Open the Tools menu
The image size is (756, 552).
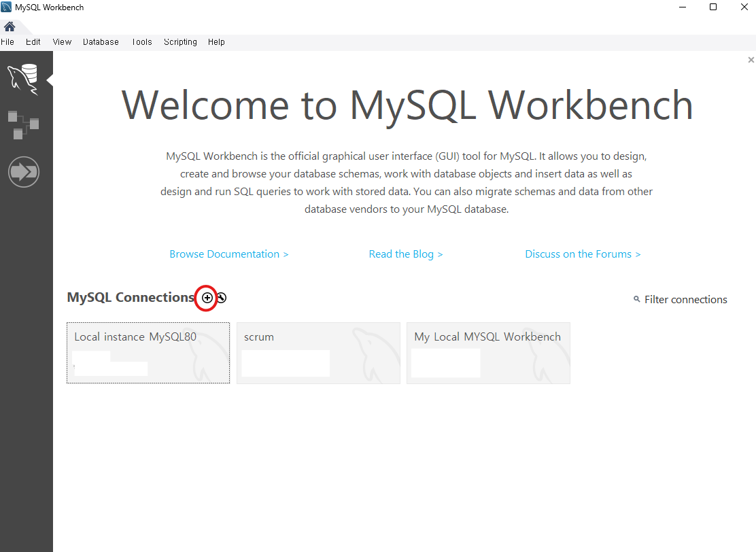tap(141, 42)
